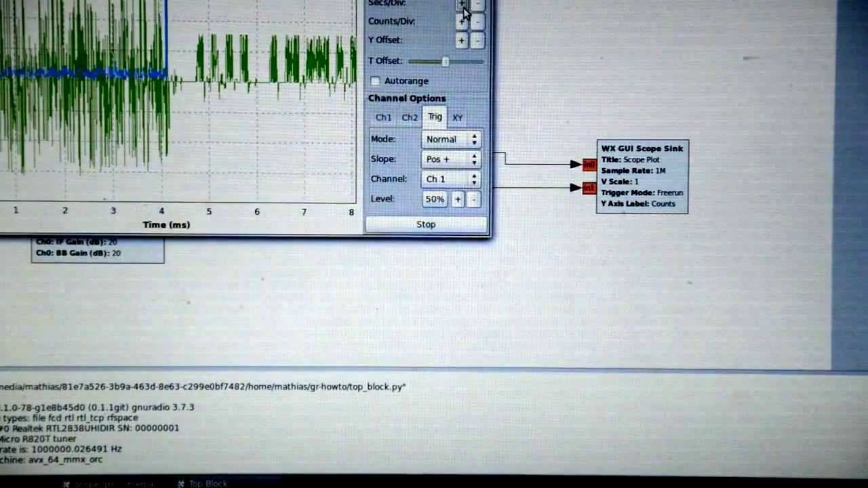
Task: Switch to the Ch1 channel options tab
Action: pyautogui.click(x=383, y=117)
